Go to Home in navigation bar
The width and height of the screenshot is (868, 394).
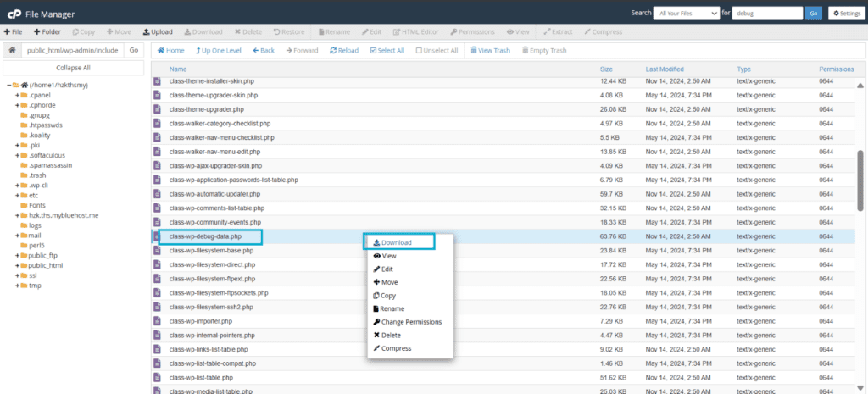(171, 50)
